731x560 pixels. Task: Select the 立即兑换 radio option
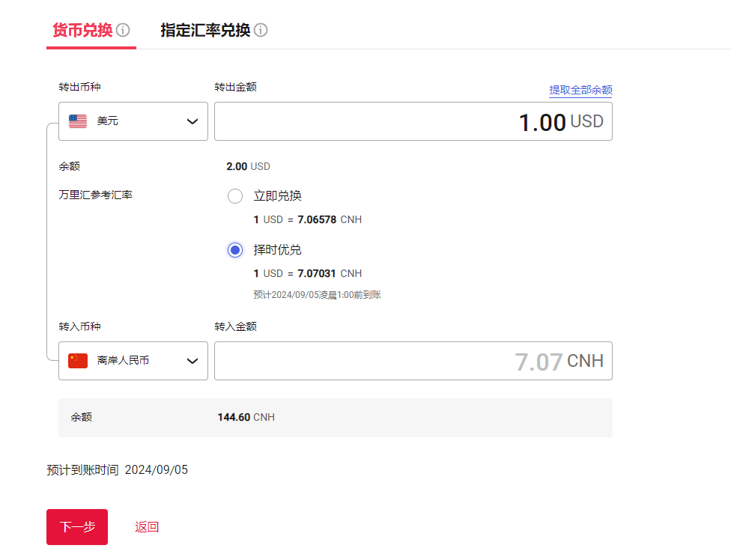[235, 195]
